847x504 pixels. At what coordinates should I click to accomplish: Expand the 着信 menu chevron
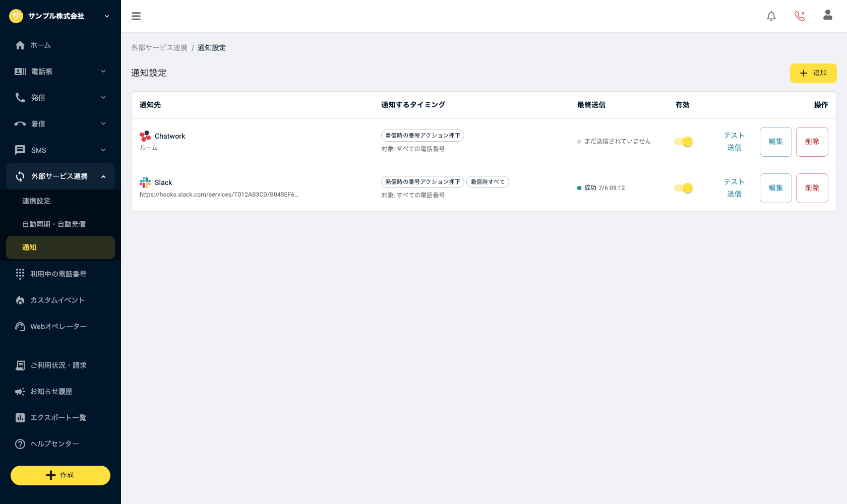(x=103, y=124)
